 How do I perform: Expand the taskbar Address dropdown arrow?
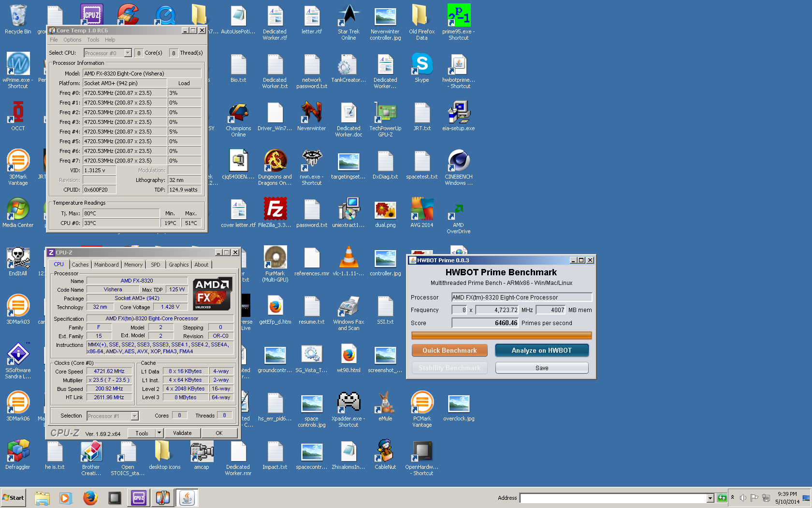pyautogui.click(x=710, y=498)
